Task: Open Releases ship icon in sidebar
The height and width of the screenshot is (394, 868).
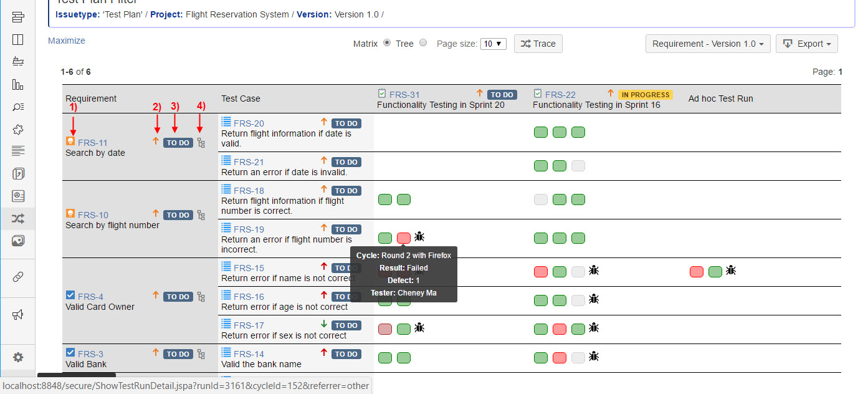Action: pos(18,62)
